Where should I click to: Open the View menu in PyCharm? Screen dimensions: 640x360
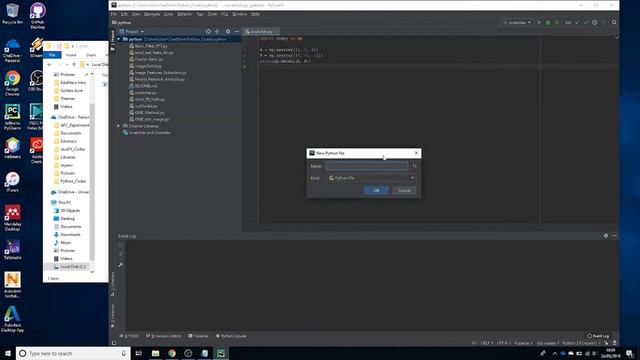[136, 14]
